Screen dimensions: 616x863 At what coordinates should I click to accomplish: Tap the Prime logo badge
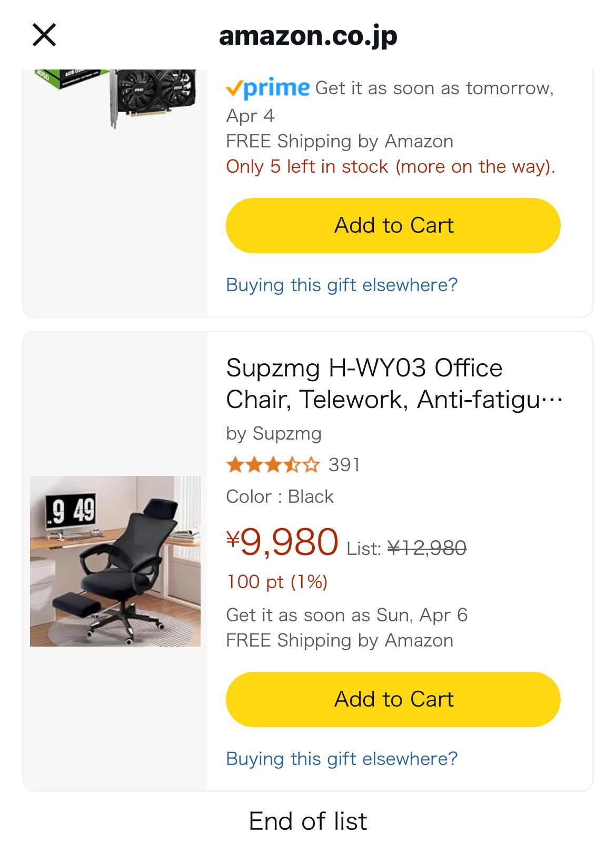[268, 88]
